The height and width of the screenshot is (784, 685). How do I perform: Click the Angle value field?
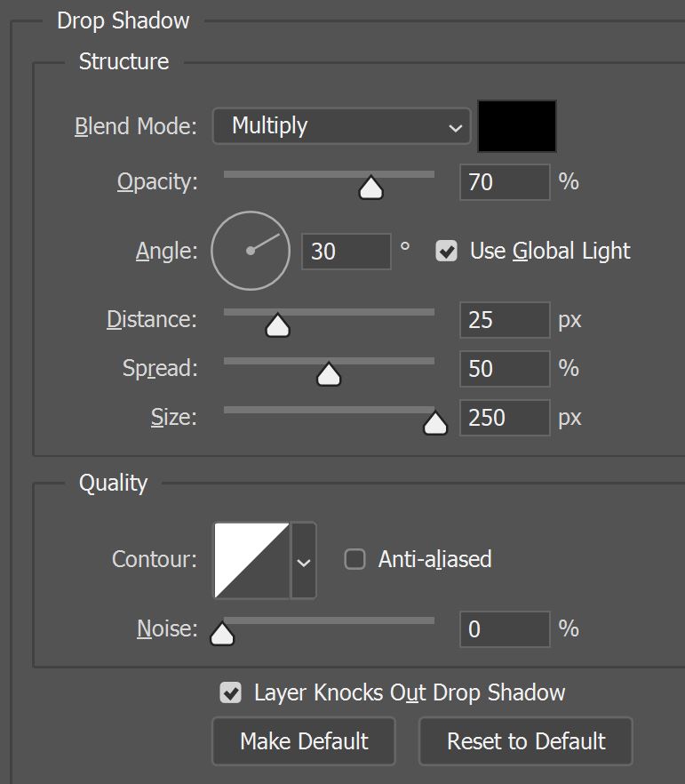[346, 251]
